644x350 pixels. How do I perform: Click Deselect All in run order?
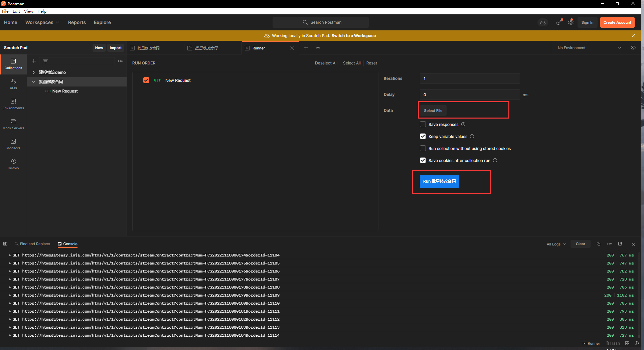[326, 63]
